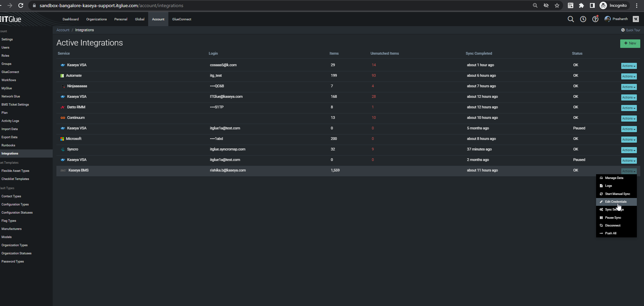Open Flexible Asset Types sidebar link
Image resolution: width=644 pixels, height=306 pixels.
[x=15, y=171]
